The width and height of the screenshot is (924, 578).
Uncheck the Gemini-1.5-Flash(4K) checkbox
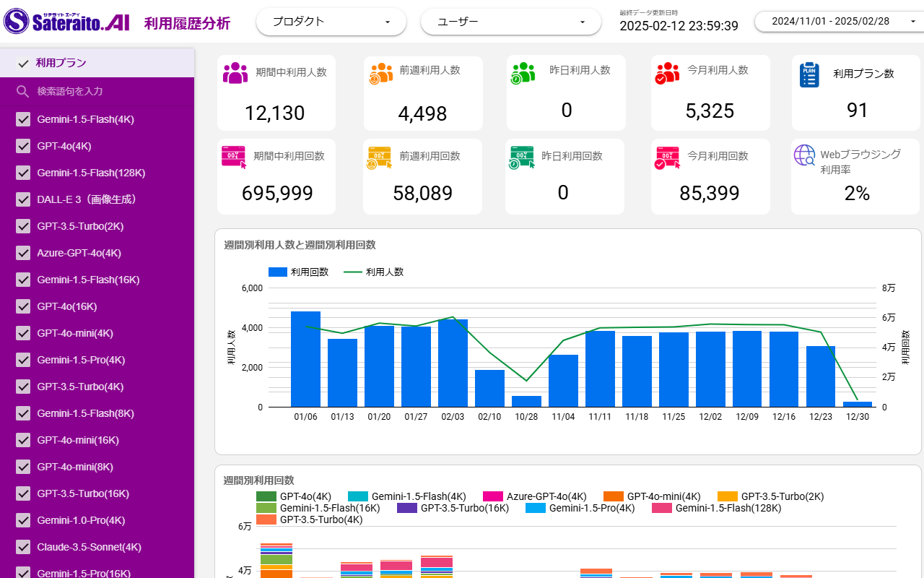pyautogui.click(x=22, y=119)
